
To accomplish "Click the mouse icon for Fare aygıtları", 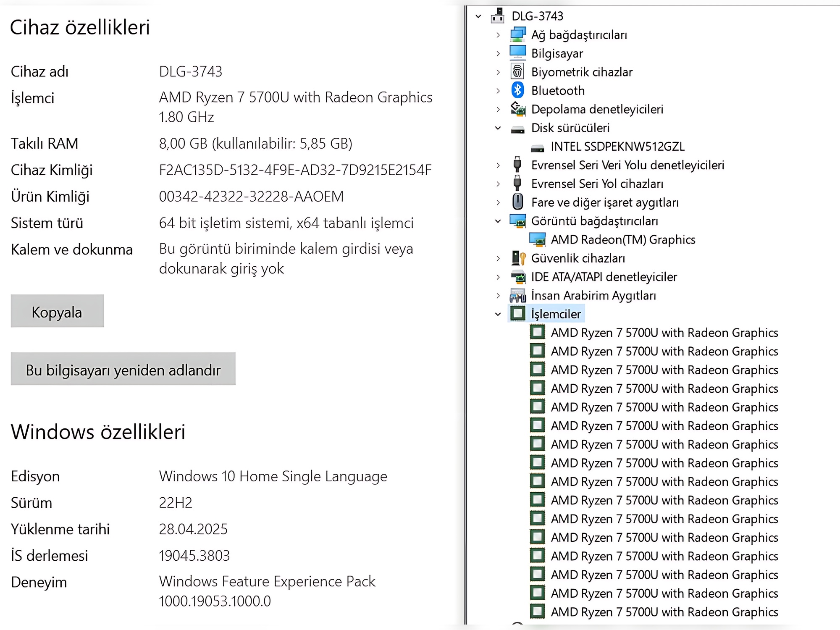I will tap(518, 202).
